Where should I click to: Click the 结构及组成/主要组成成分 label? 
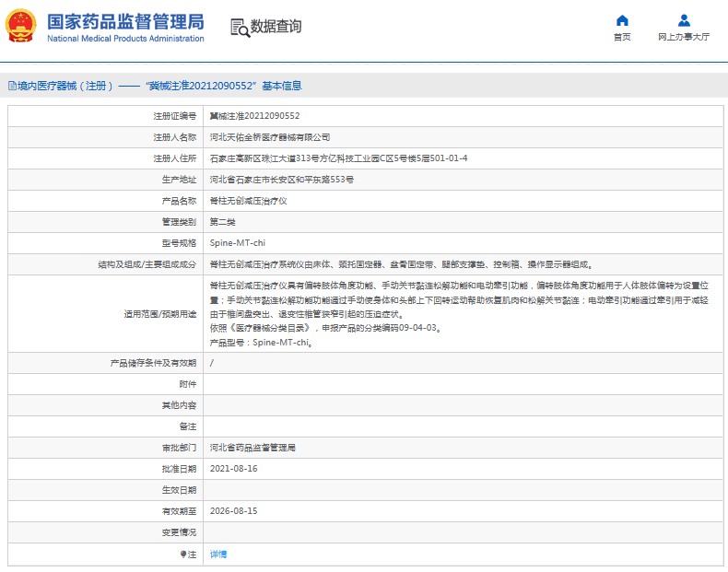click(147, 264)
